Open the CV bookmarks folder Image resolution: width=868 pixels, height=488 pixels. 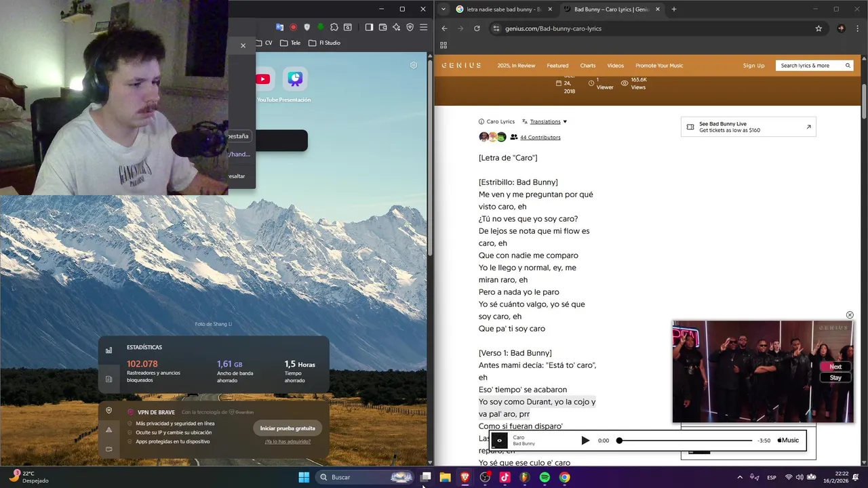[264, 43]
